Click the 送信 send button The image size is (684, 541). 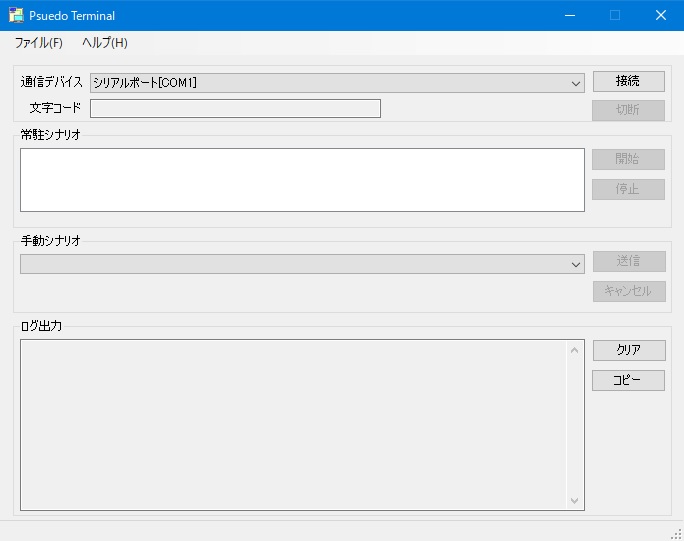(x=629, y=261)
